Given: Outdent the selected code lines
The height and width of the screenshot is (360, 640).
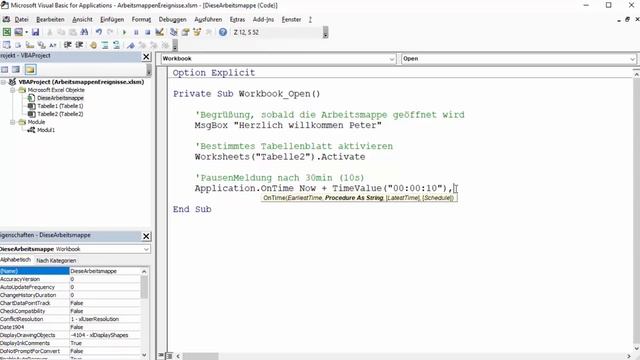Looking at the screenshot, I should [x=79, y=45].
